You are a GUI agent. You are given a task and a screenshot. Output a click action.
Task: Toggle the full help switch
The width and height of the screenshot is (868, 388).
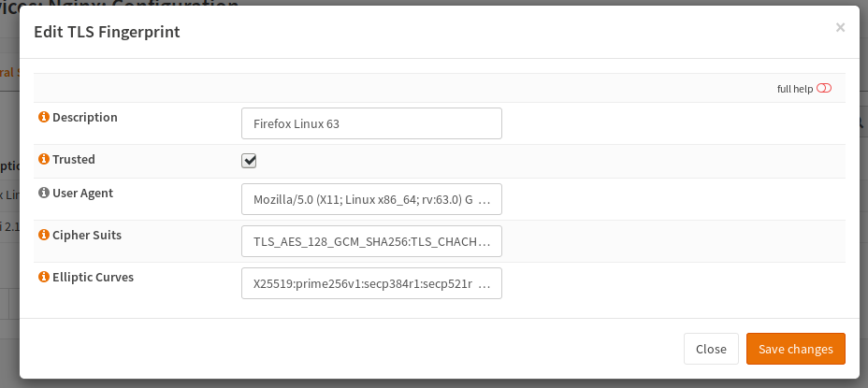pos(823,89)
